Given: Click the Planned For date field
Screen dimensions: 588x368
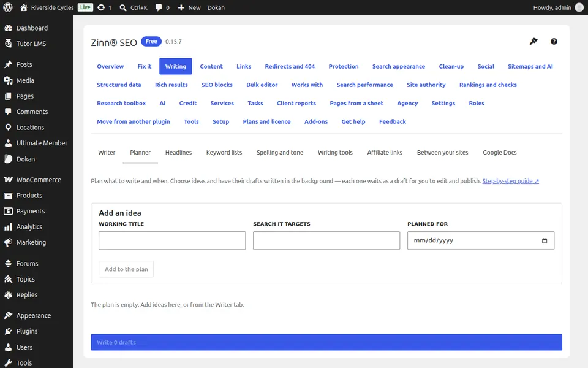Looking at the screenshot, I should click(481, 240).
